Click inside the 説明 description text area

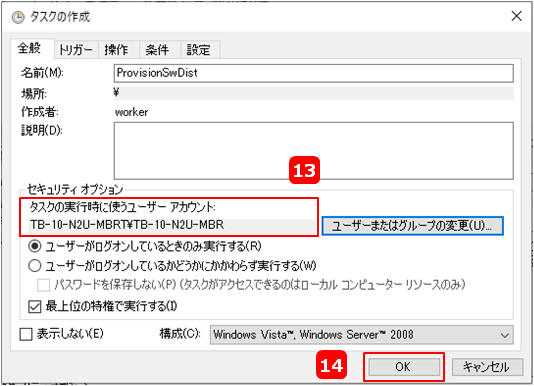click(x=313, y=151)
